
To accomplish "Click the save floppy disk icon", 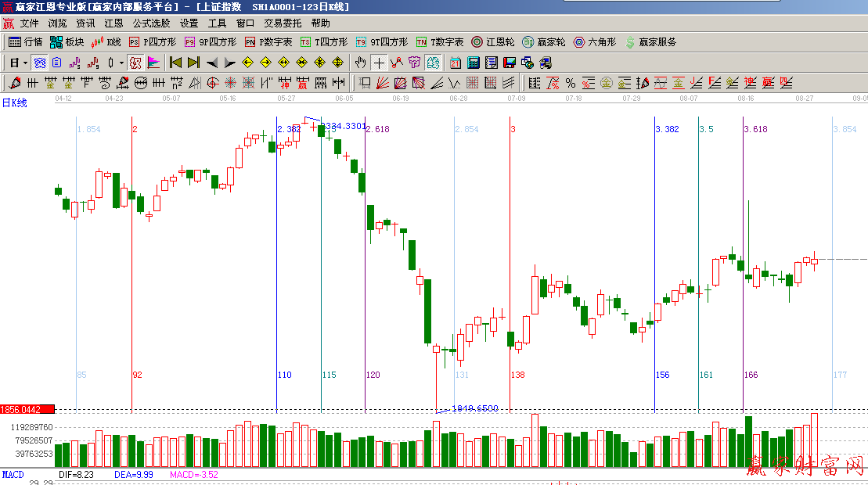I will coord(509,63).
